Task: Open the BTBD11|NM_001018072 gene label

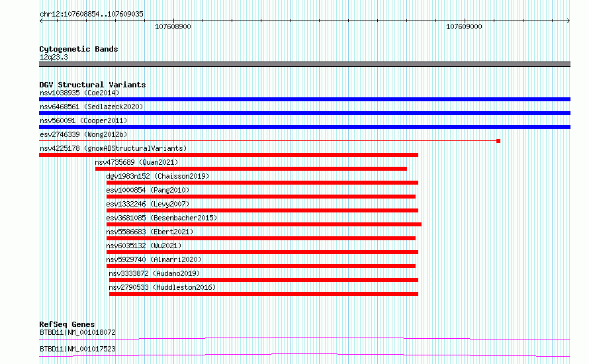Action: 77,332
